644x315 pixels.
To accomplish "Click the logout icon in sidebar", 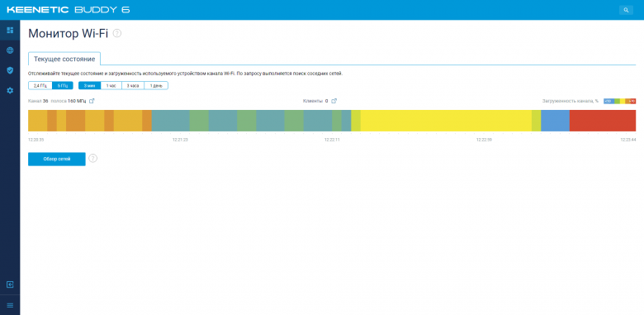I will coord(10,284).
